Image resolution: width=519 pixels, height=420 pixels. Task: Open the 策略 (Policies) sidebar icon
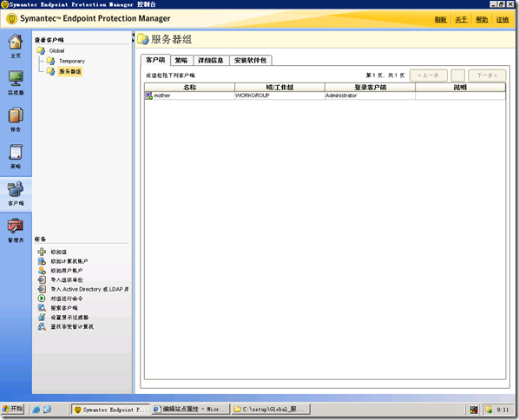pyautogui.click(x=16, y=152)
